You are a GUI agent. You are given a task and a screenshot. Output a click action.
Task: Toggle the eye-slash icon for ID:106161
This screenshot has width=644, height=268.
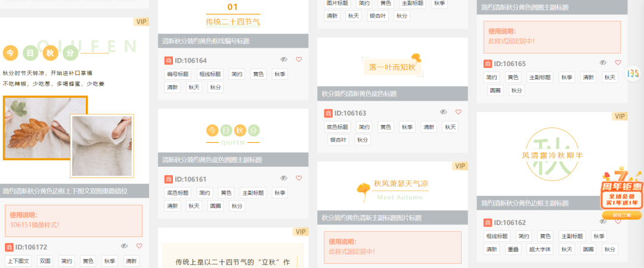(x=284, y=178)
